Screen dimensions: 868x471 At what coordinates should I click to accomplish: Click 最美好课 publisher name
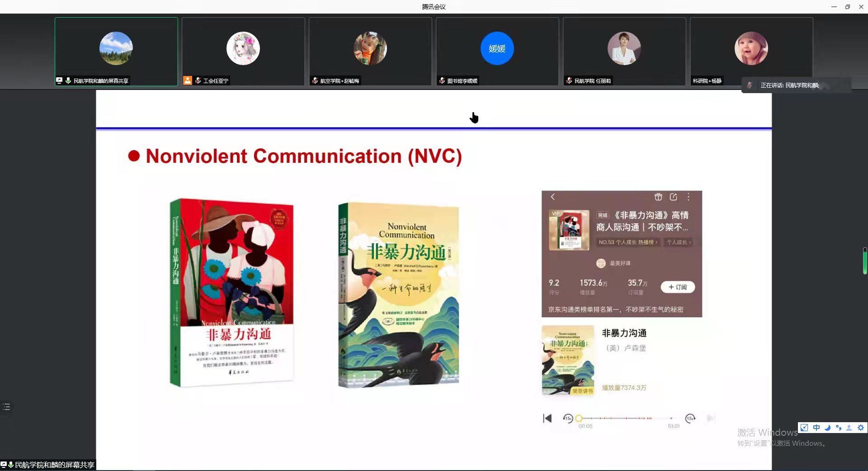(x=620, y=263)
